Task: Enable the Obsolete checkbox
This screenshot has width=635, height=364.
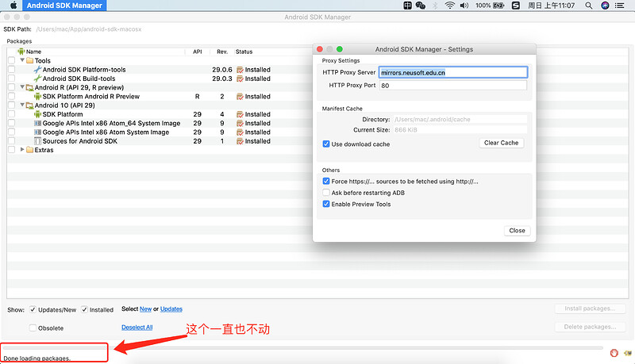Action: [33, 328]
